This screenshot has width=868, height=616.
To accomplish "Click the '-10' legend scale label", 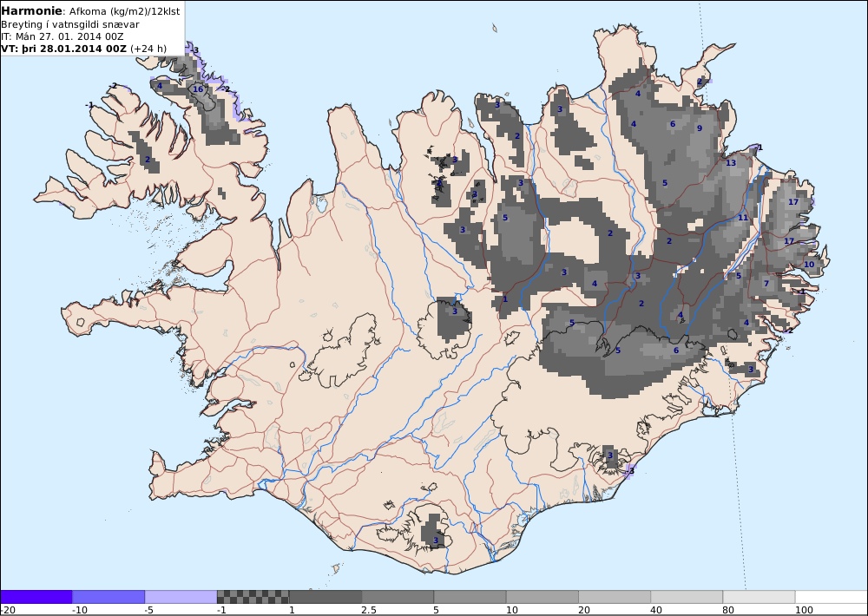I will [80, 610].
